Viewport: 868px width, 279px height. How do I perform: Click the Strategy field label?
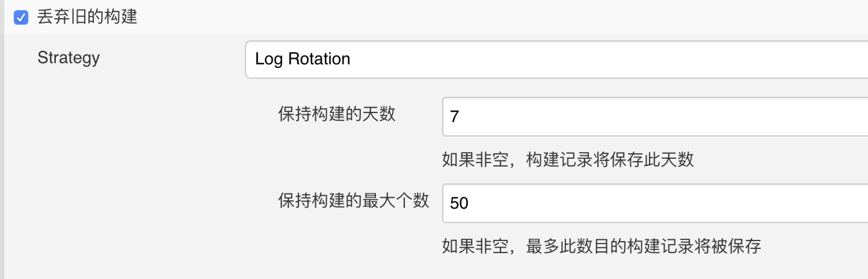pos(68,58)
